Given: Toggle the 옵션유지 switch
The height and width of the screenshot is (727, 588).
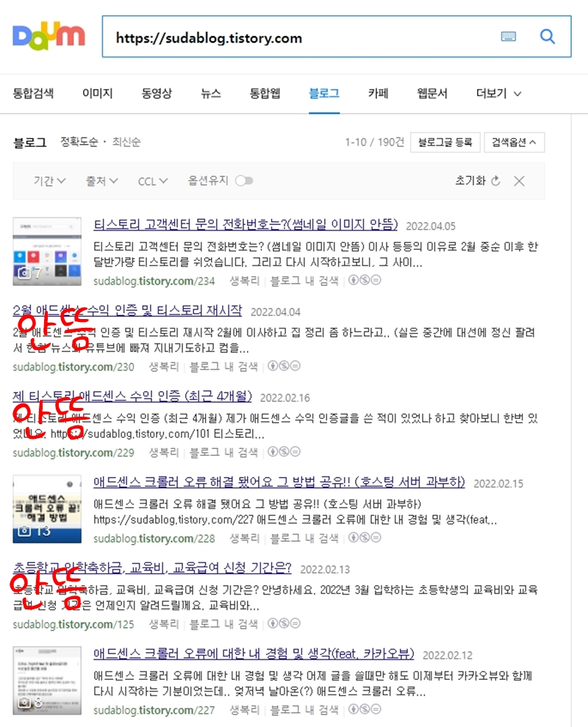Looking at the screenshot, I should pyautogui.click(x=244, y=180).
